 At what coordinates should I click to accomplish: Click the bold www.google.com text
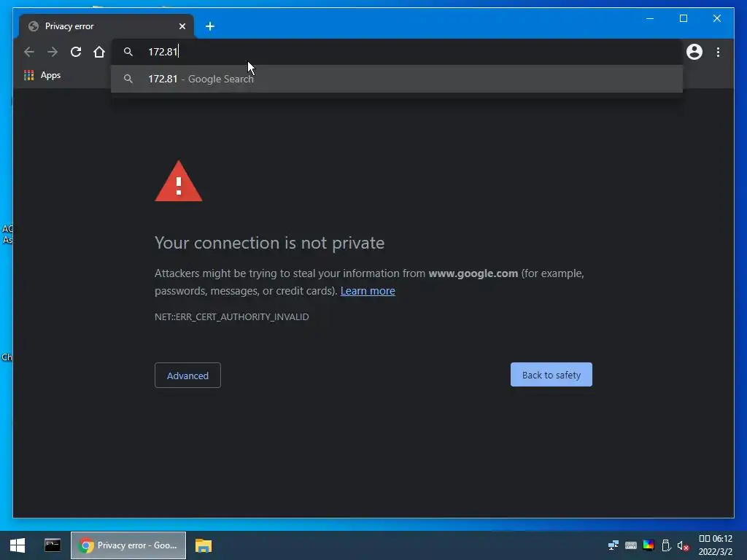pyautogui.click(x=473, y=273)
